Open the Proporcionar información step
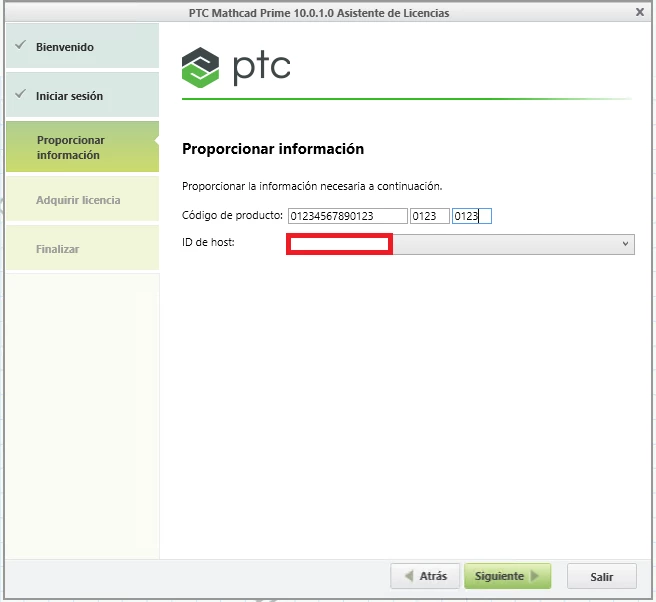This screenshot has height=602, width=656. (x=82, y=147)
